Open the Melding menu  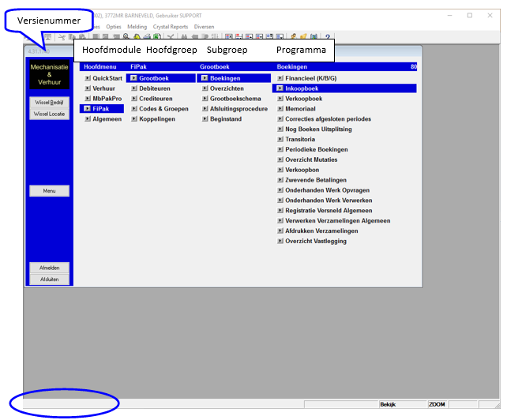(137, 26)
